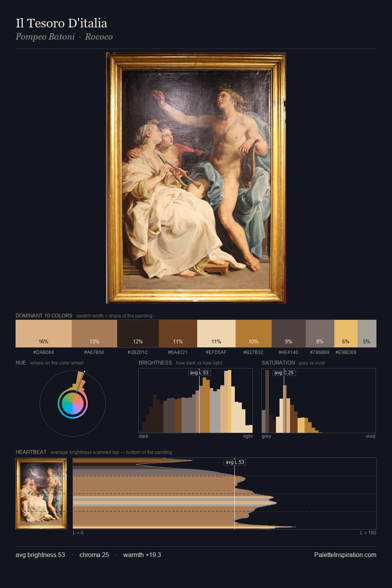Click the small painting thumbnail in Heartbeat
392x588 pixels.
click(41, 494)
